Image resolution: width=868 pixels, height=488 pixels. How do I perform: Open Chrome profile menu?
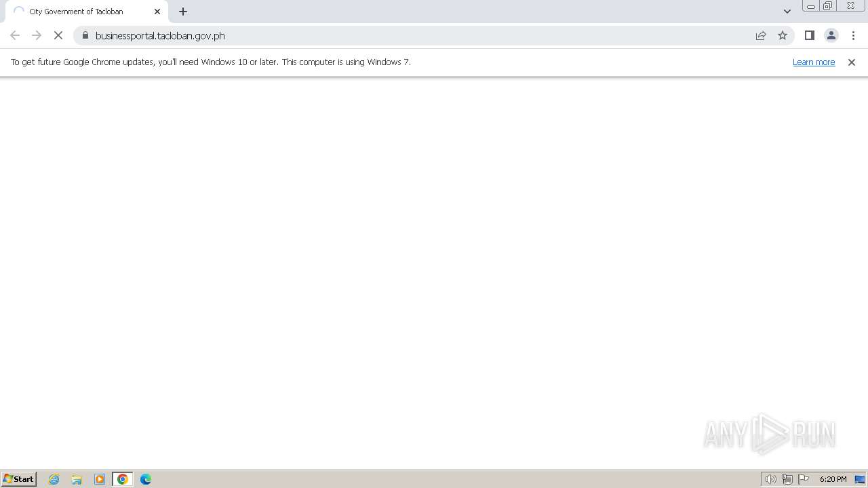pos(831,35)
